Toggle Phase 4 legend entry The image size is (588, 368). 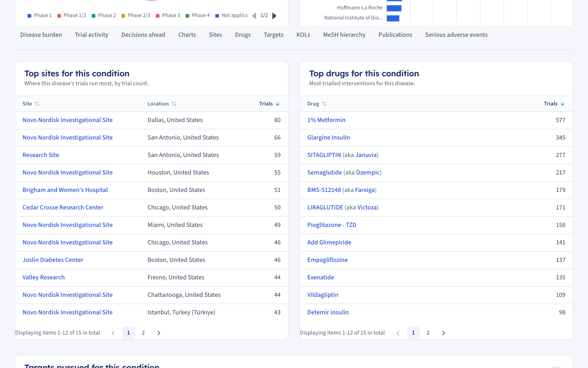click(198, 15)
